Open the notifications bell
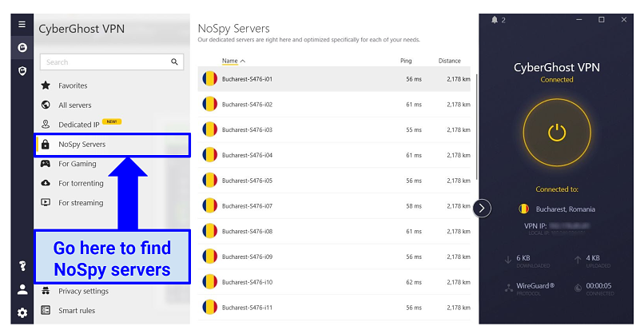This screenshot has height=334, width=644. pyautogui.click(x=495, y=20)
